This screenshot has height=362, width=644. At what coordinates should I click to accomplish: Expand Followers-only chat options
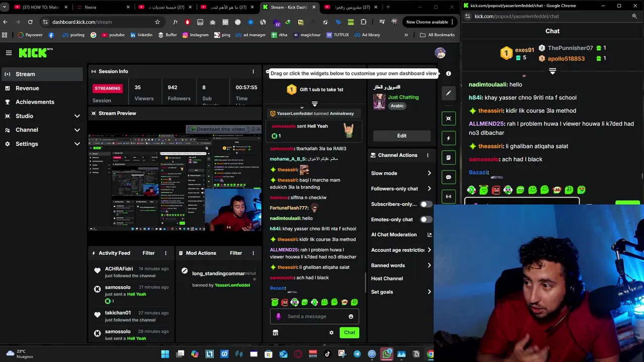429,189
